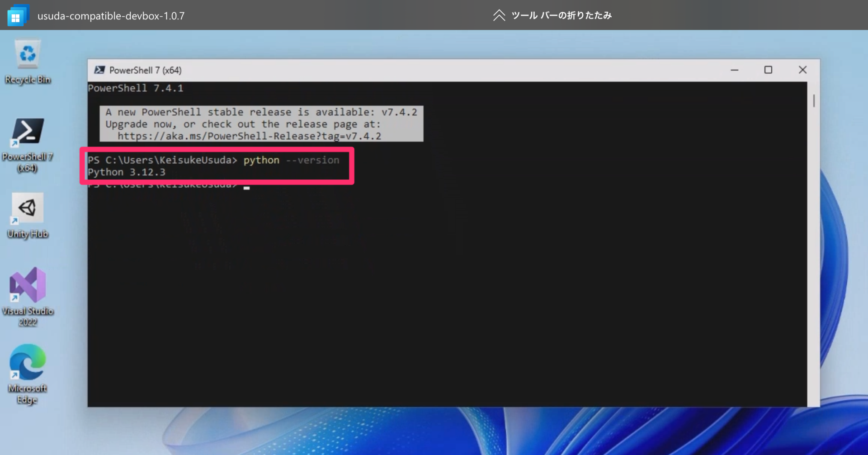The width and height of the screenshot is (868, 455).
Task: Open Recycle Bin from the desktop
Action: point(28,54)
